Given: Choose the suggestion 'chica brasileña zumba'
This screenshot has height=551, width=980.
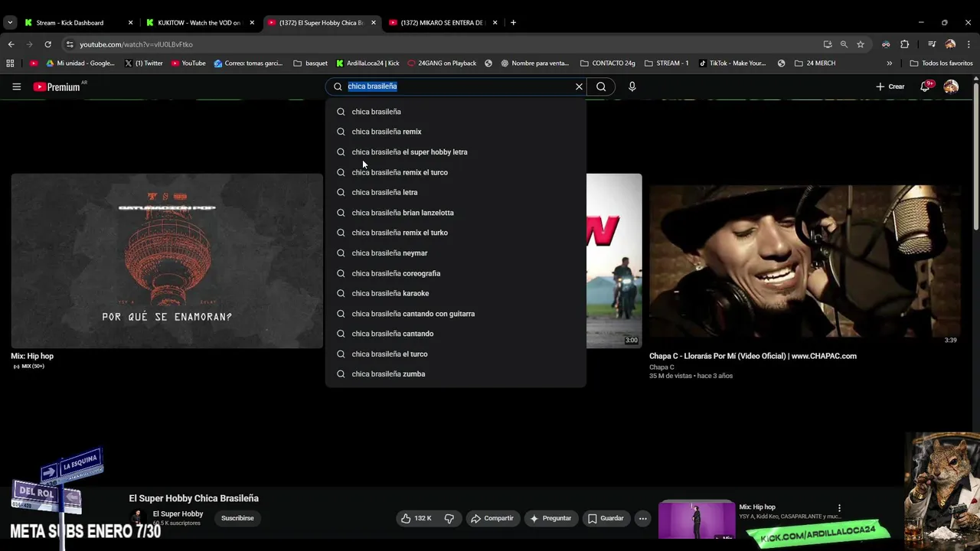Looking at the screenshot, I should coord(456,374).
